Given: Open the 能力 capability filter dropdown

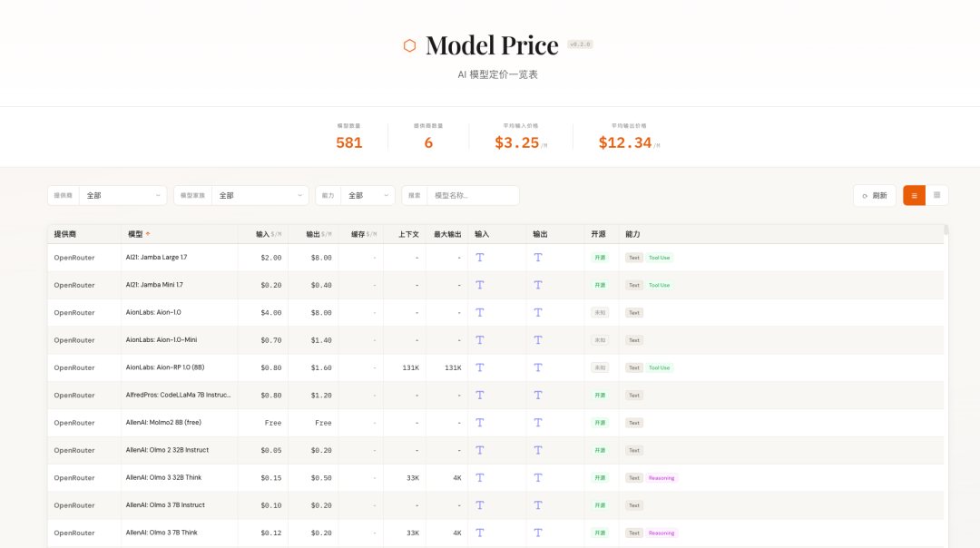Looking at the screenshot, I should pos(367,195).
